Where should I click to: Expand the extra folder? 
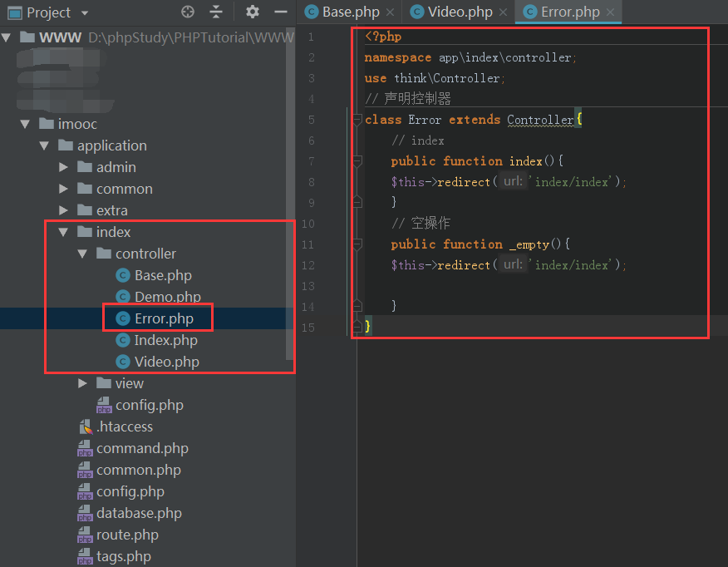coord(64,210)
